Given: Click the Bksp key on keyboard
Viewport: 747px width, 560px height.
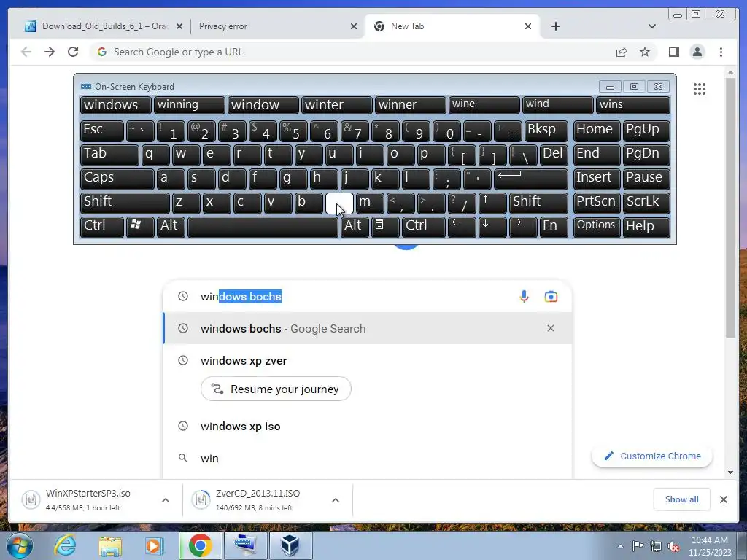Looking at the screenshot, I should tap(546, 131).
